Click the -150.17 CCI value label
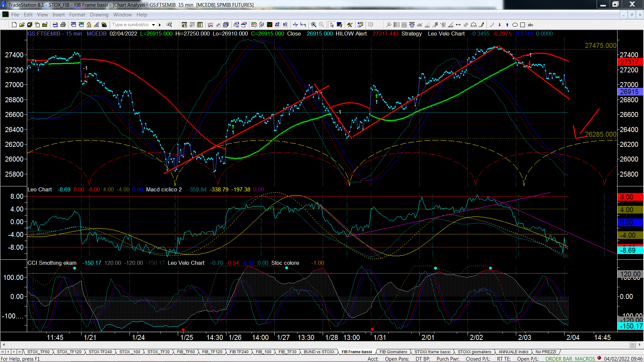The height and width of the screenshot is (362, 644). point(630,326)
